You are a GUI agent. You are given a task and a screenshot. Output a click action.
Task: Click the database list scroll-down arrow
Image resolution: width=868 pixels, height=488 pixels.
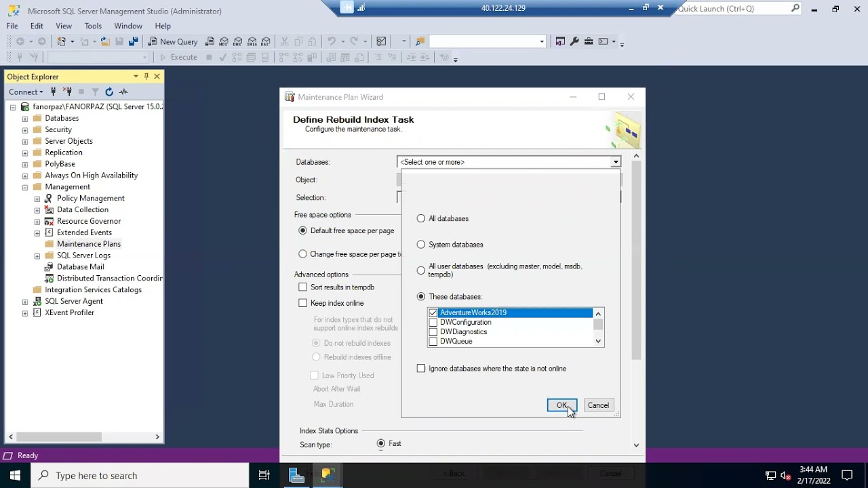pyautogui.click(x=598, y=342)
